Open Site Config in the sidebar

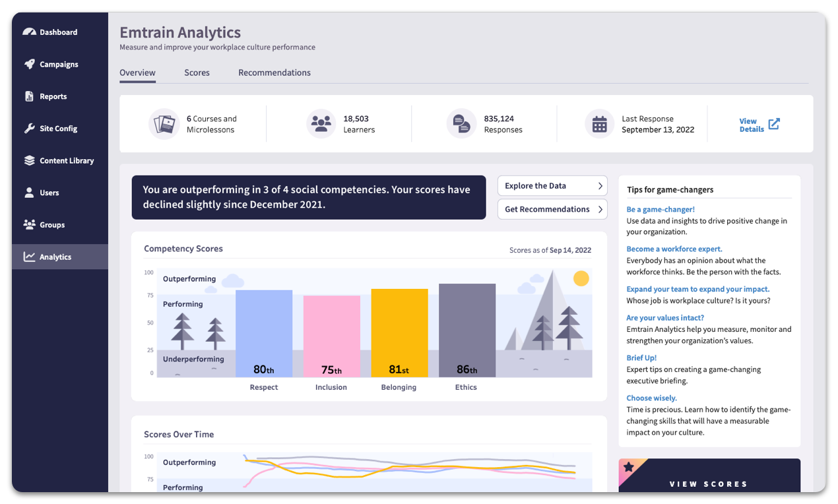[60, 128]
